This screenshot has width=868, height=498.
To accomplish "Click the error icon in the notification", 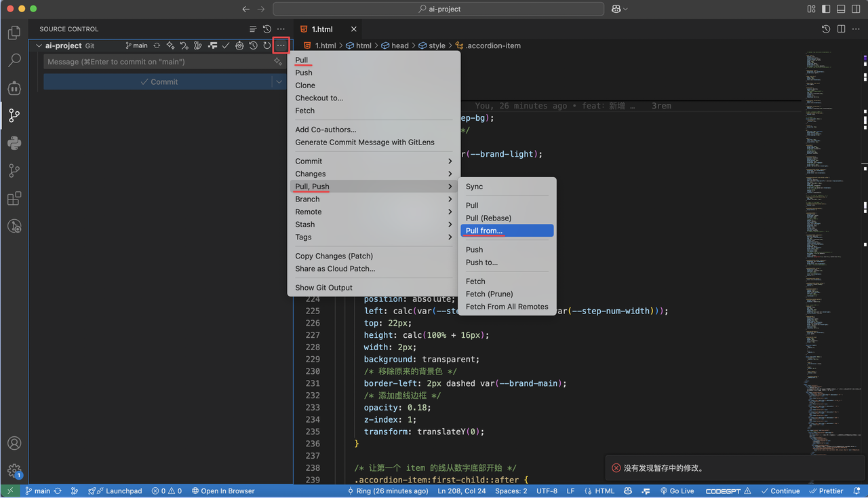I will [x=616, y=468].
